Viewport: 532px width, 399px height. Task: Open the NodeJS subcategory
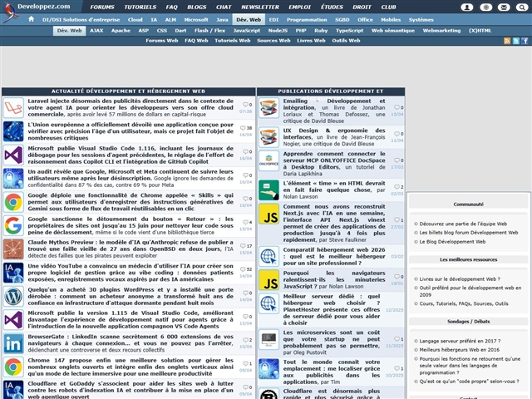click(278, 31)
